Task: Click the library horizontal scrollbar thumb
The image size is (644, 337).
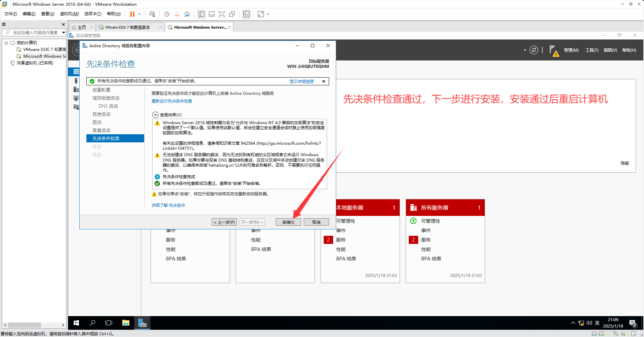Action: click(x=24, y=325)
